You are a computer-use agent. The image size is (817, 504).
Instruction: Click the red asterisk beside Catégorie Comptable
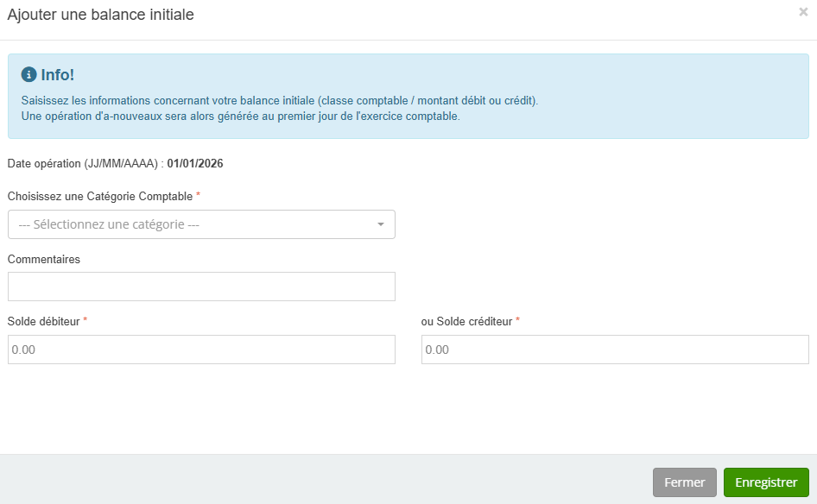199,196
